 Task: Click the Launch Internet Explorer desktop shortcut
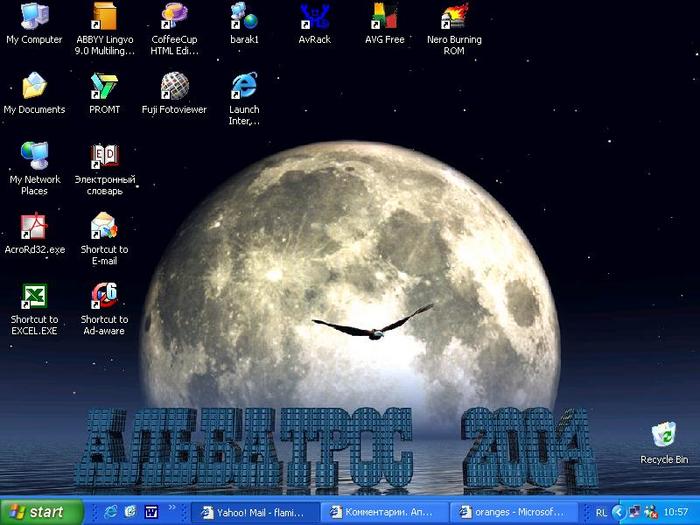[x=244, y=99]
